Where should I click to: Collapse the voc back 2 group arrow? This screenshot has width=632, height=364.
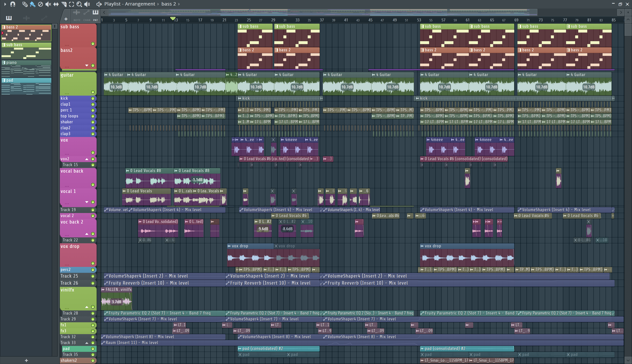(87, 234)
